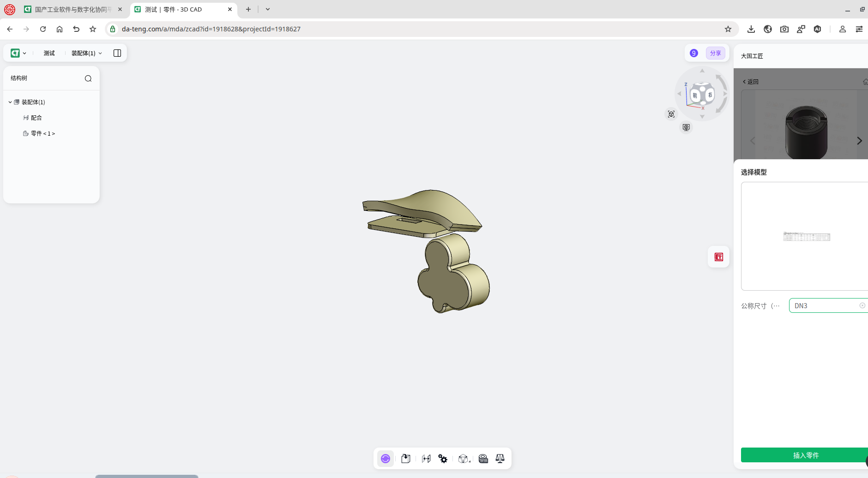This screenshot has width=868, height=478.
Task: Open the balance scale mass properties tool
Action: tap(500, 459)
